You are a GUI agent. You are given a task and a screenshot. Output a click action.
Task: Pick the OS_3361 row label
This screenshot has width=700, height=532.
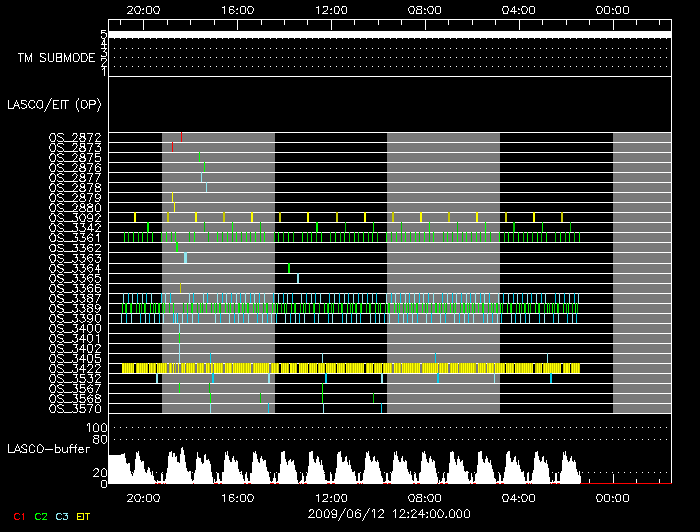pyautogui.click(x=75, y=238)
